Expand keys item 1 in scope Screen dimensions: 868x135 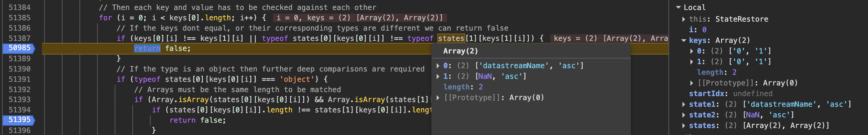[691, 62]
